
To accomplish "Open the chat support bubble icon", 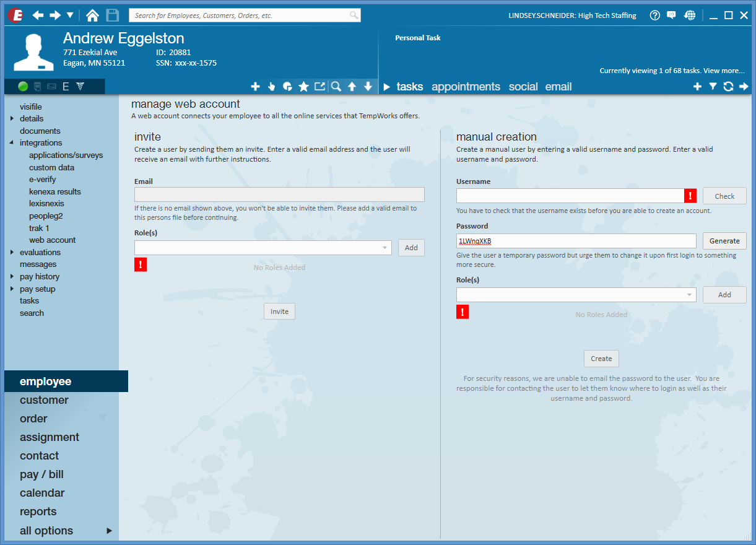I will [x=671, y=15].
